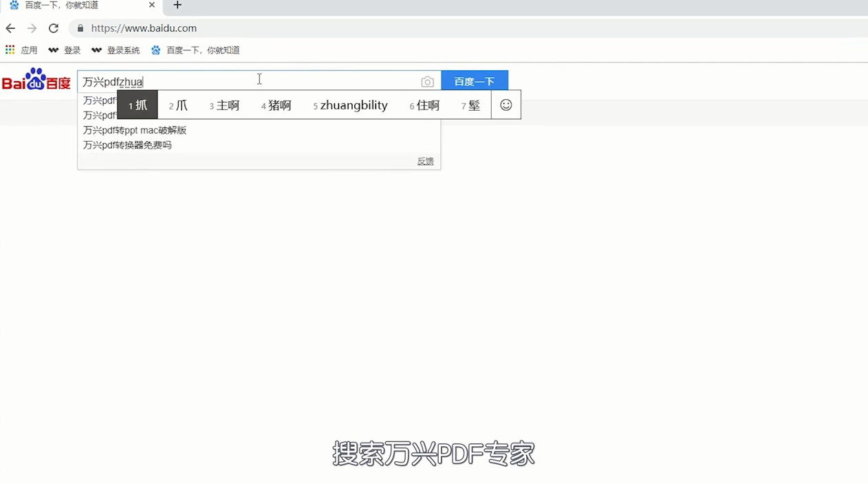This screenshot has width=868, height=484.
Task: Select the pinyin candidate 抓
Action: (x=138, y=105)
